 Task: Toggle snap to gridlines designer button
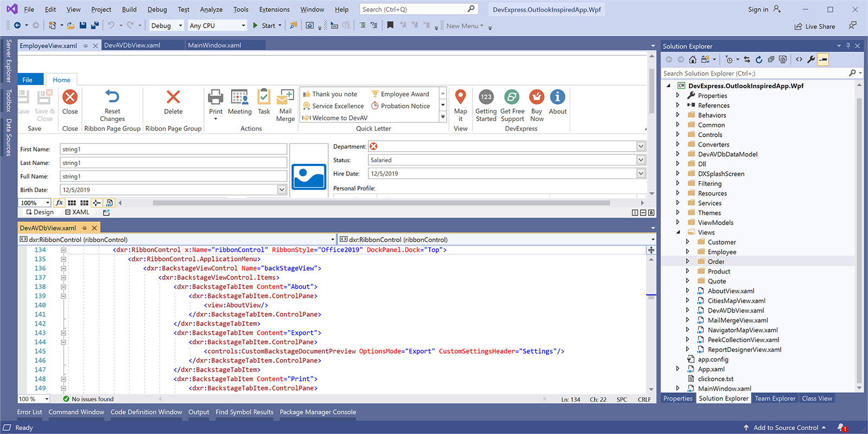84,203
